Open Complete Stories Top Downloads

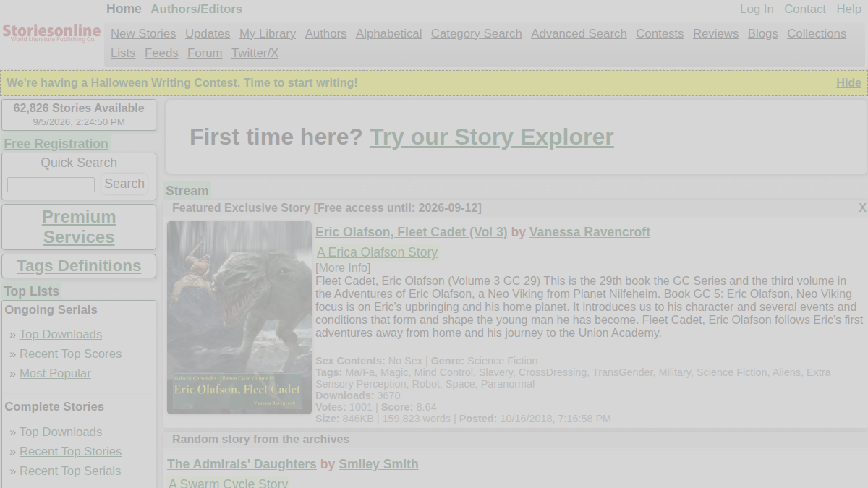tap(61, 432)
